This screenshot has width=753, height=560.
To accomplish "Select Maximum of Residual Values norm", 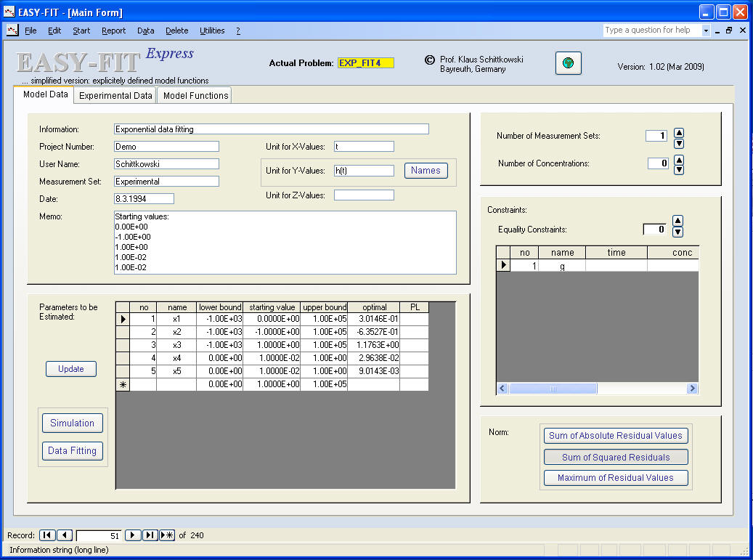I will pos(616,478).
